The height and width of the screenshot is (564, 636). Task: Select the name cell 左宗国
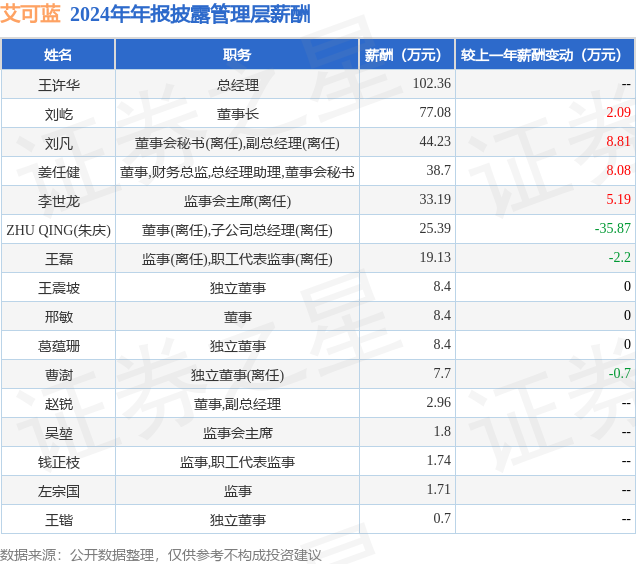pos(59,491)
